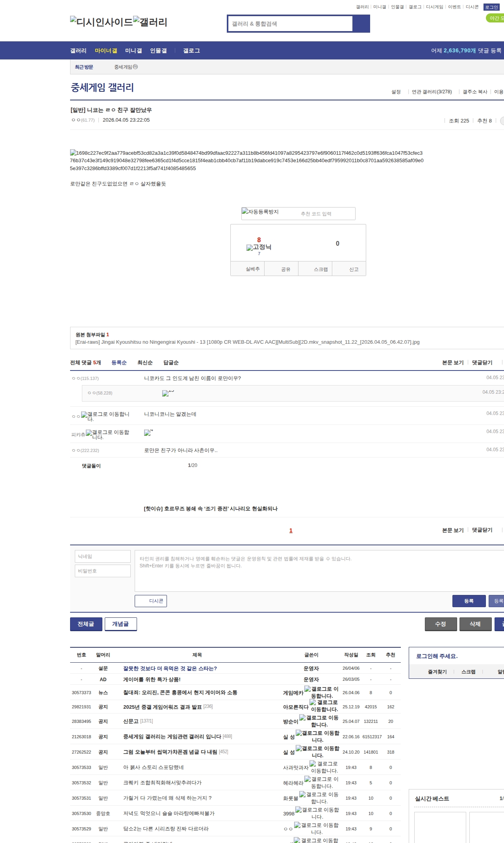This screenshot has width=504, height=843.
Task: Open post titled 닥소2는 다른 시리즈랑 진짜 다르더라
Action: coord(166,828)
